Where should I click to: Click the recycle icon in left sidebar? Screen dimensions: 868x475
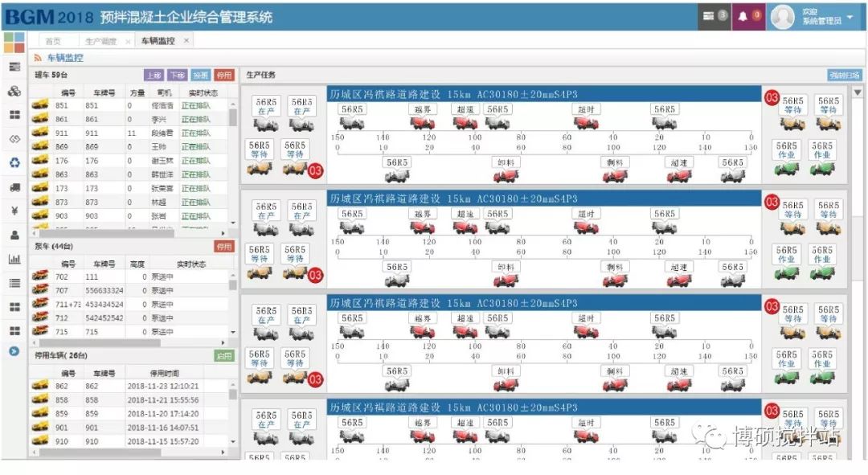click(x=14, y=163)
